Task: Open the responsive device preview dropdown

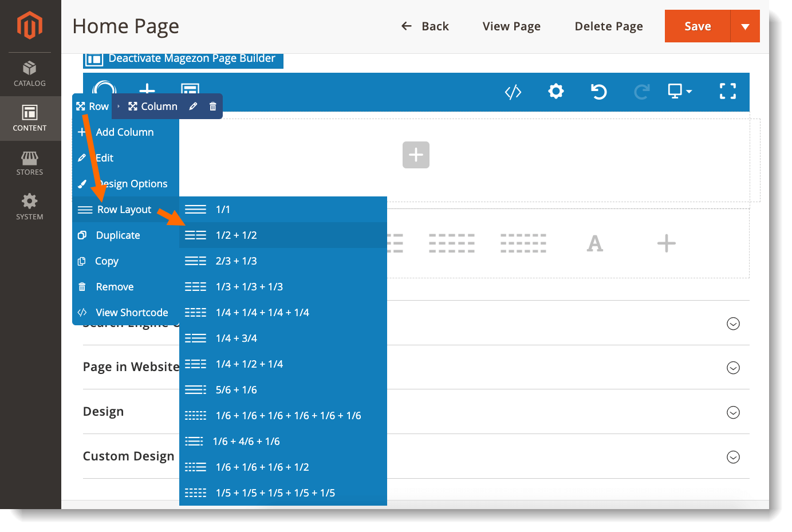Action: (x=679, y=92)
